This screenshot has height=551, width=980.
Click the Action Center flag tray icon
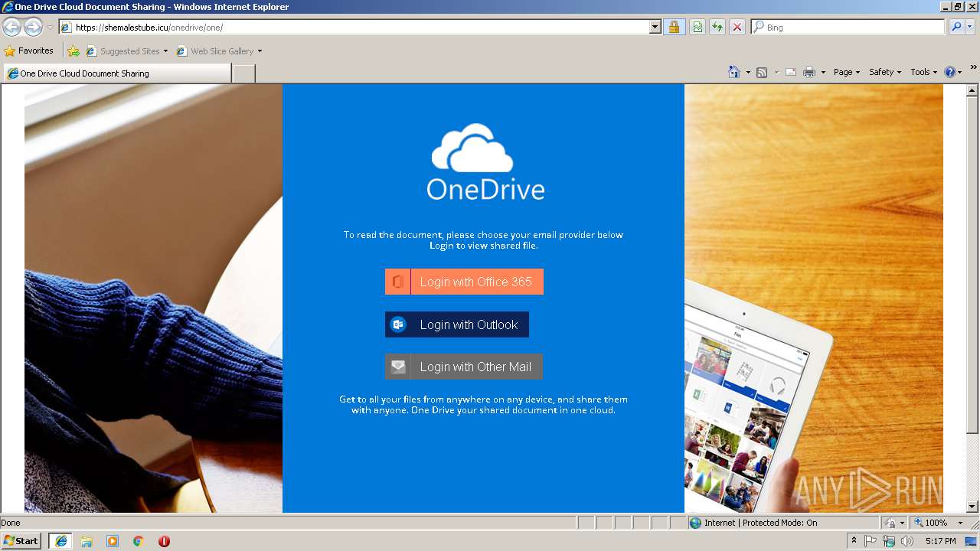[x=871, y=541]
